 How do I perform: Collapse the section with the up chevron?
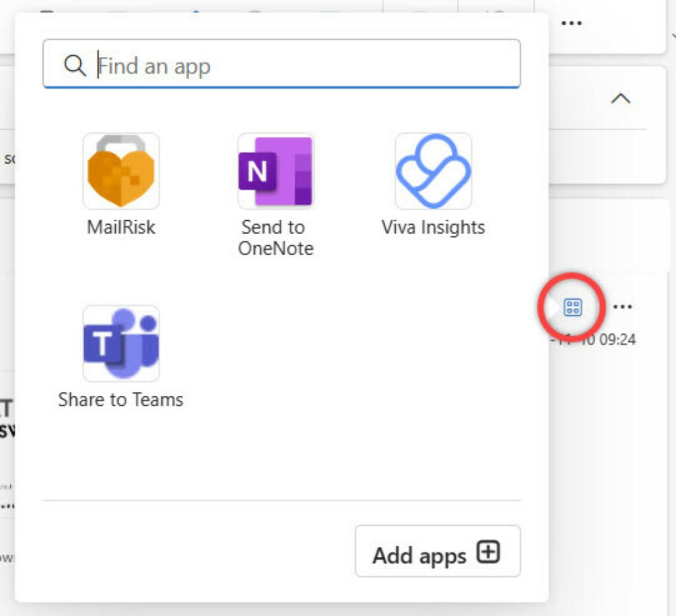(x=620, y=99)
